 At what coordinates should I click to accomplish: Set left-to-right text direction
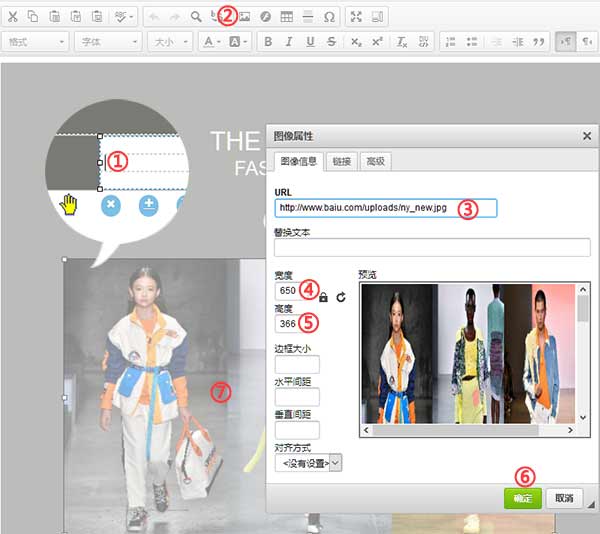tap(566, 41)
